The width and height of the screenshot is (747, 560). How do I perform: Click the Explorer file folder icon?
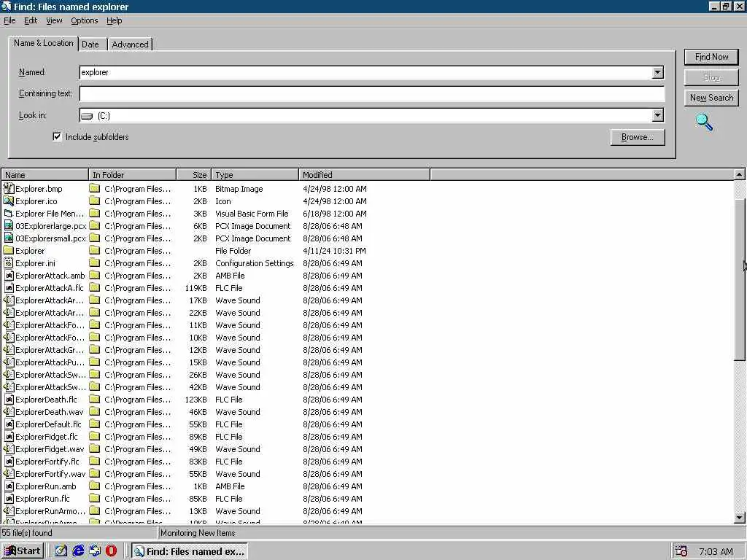[x=9, y=251]
